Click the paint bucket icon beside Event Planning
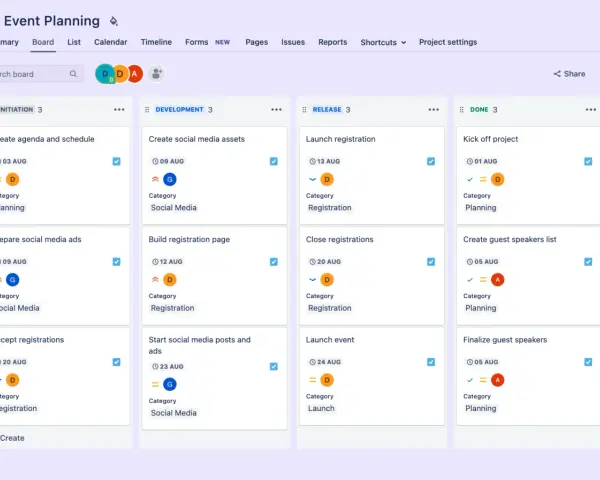Image resolution: width=600 pixels, height=480 pixels. click(114, 21)
